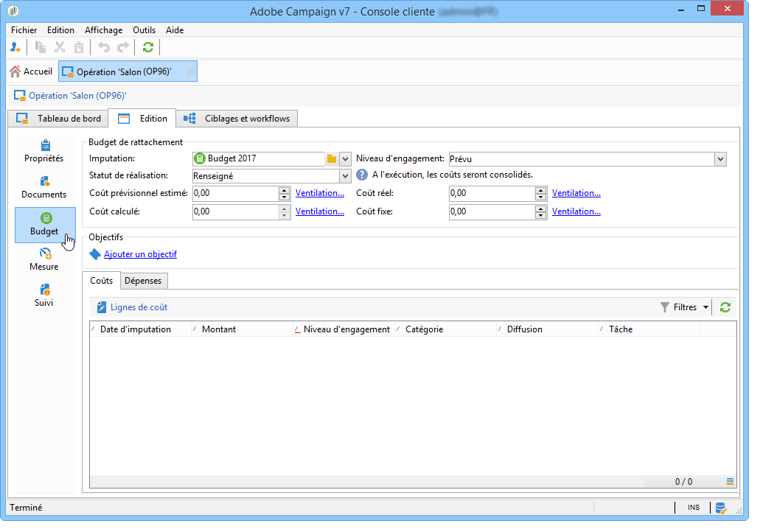Sort by Date d'imputation column
The width and height of the screenshot is (760, 532).
(x=141, y=329)
